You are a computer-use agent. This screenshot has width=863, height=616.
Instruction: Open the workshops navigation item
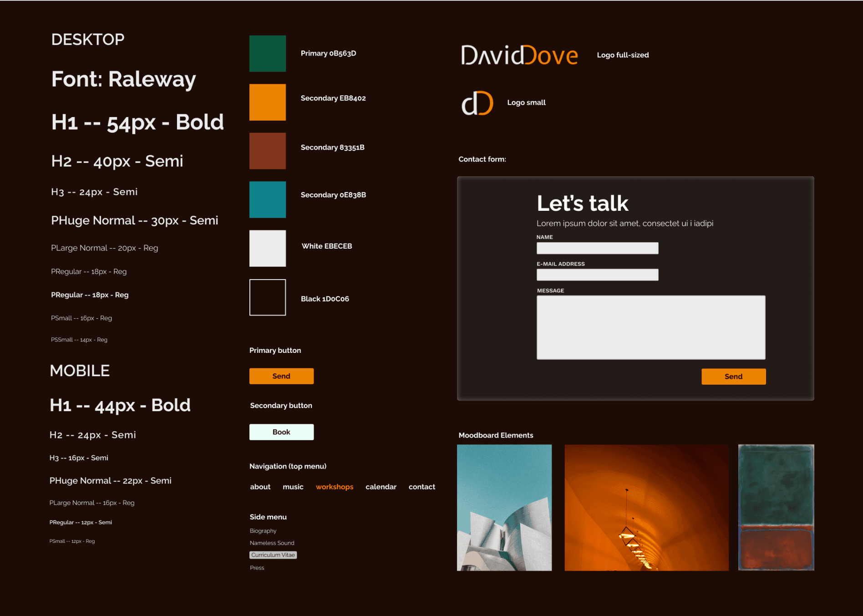(335, 487)
